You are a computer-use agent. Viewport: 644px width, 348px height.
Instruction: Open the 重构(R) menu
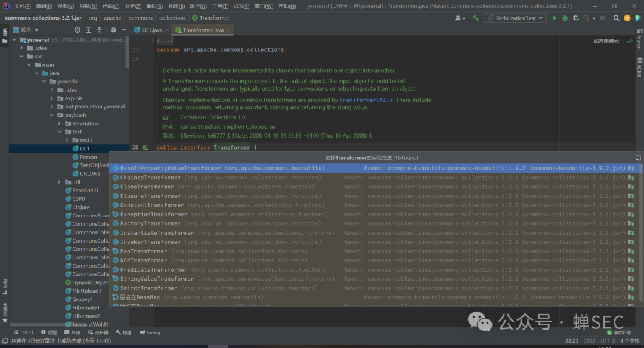point(154,6)
